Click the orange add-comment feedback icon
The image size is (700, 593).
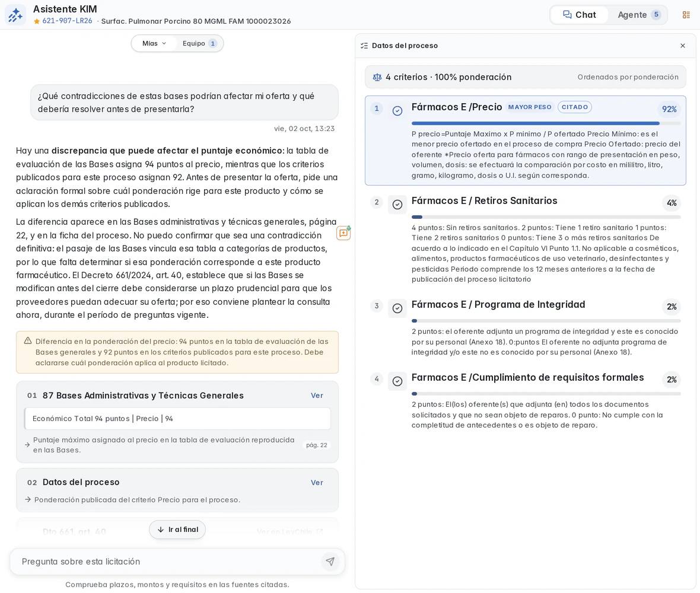343,233
